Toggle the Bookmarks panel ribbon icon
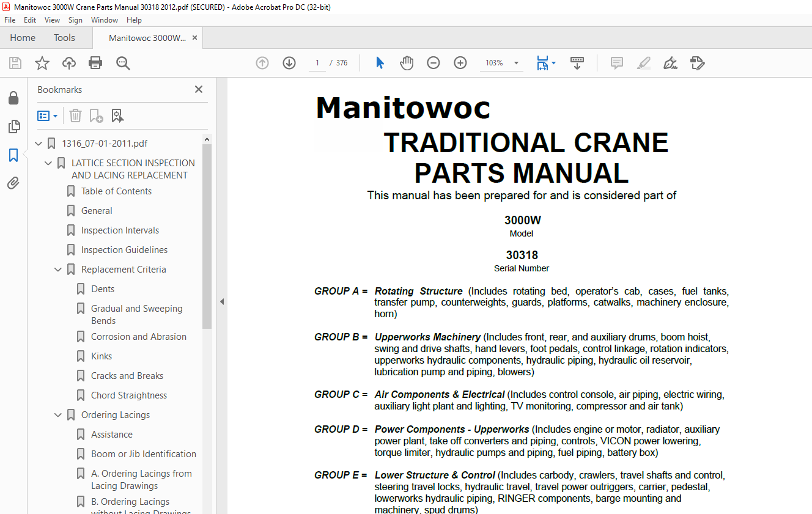This screenshot has width=812, height=514. point(13,155)
